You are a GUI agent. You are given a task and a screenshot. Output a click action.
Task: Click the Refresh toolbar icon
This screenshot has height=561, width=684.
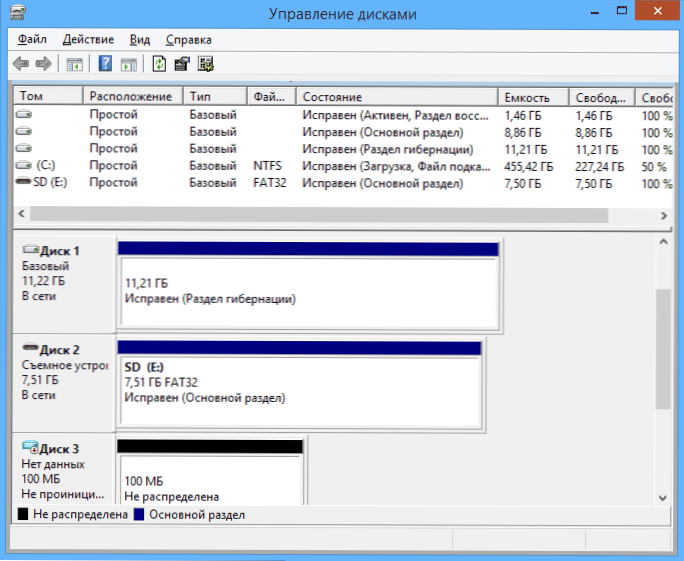click(159, 64)
